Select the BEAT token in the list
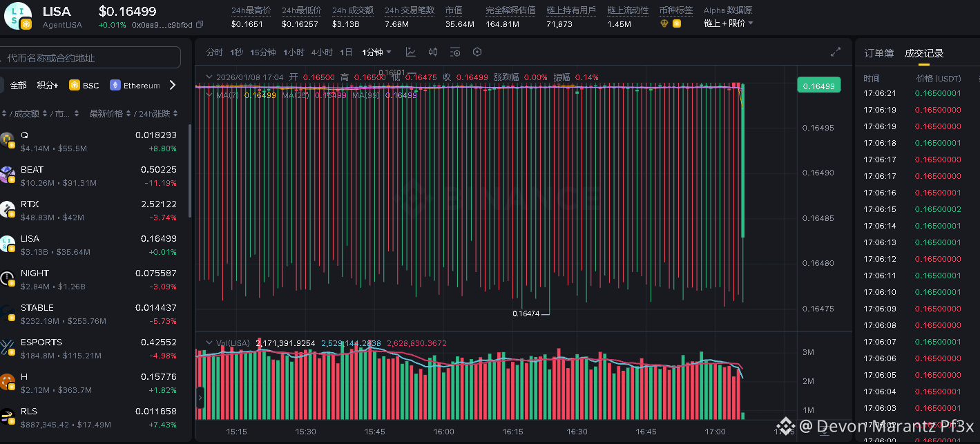This screenshot has height=444, width=980. 32,170
